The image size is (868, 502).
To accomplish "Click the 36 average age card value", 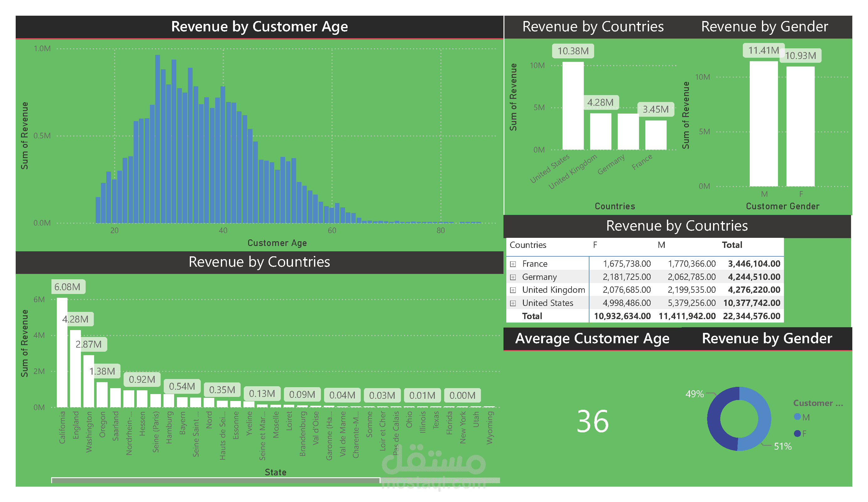I will (x=593, y=421).
